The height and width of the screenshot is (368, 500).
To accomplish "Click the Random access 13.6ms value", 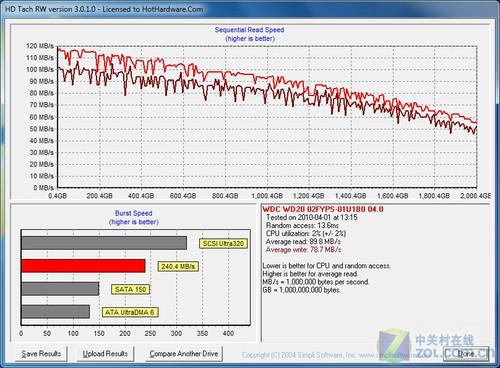I will pos(302,225).
